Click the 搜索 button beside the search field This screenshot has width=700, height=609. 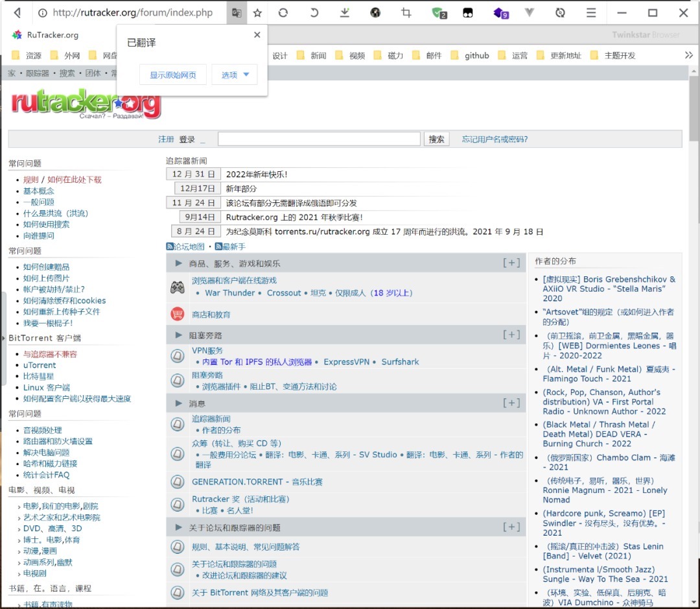(x=437, y=139)
